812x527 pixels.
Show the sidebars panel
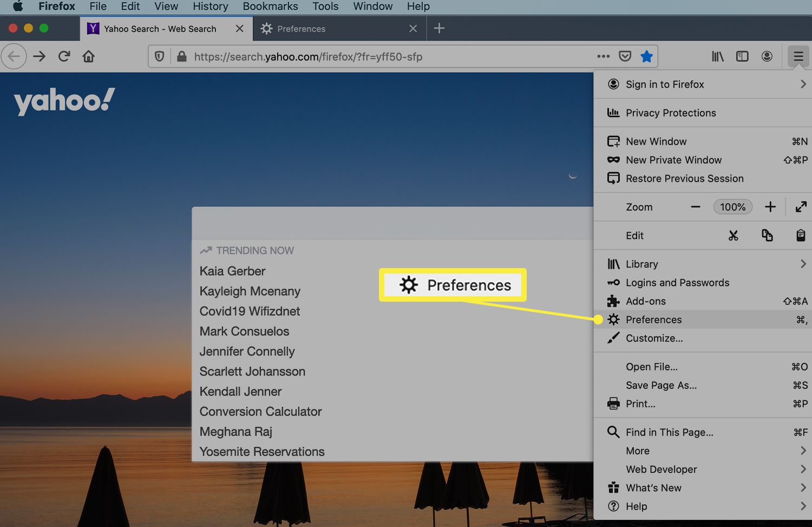pos(742,56)
